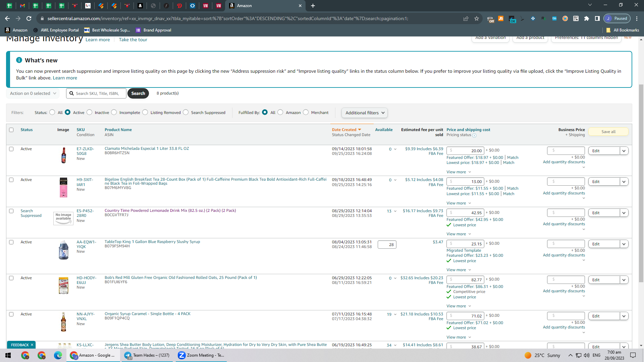Open the QR code extension icon
This screenshot has height=362, width=644.
(x=576, y=18)
